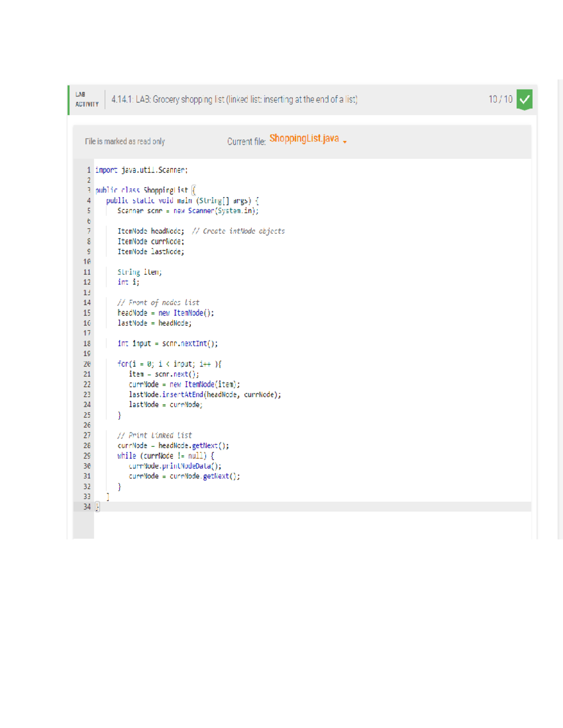563x728 pixels.
Task: Click line number 20 beside the for loop
Action: [87, 363]
